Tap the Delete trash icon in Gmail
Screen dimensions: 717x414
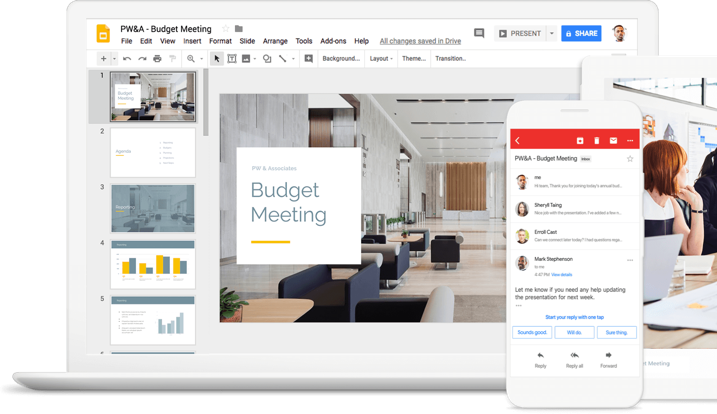pyautogui.click(x=596, y=140)
